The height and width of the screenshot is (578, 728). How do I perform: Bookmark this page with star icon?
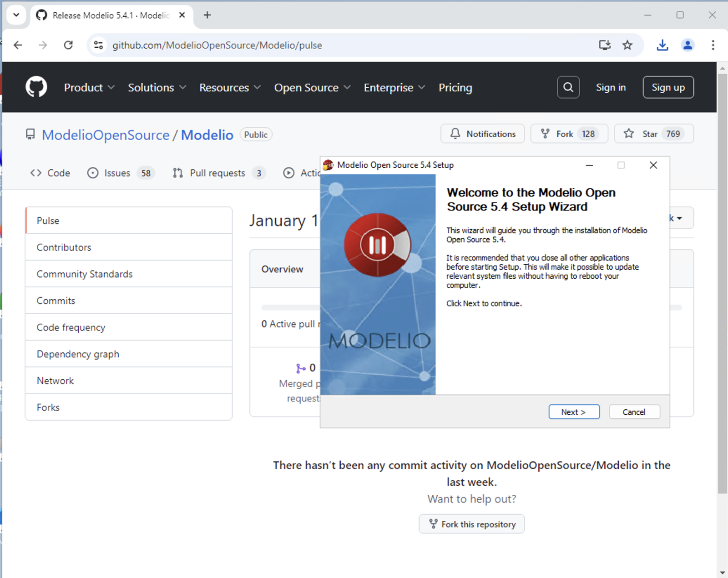click(x=627, y=45)
